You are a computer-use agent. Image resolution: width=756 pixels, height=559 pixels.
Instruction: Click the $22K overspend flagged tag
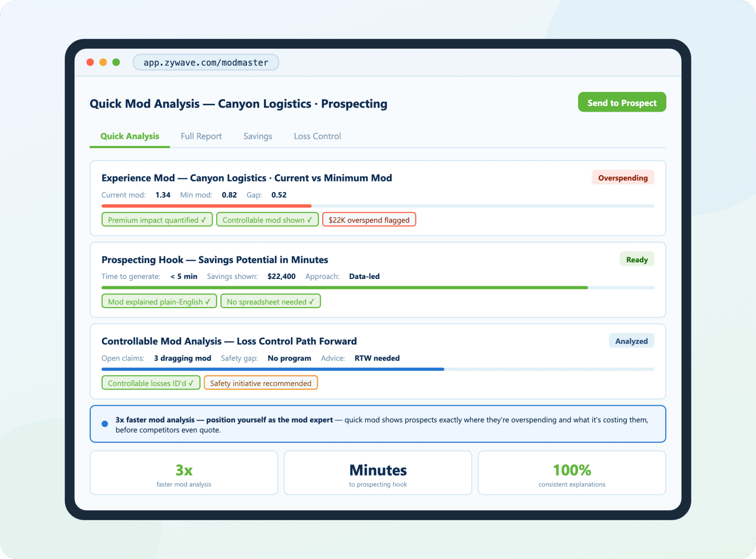[x=369, y=220]
